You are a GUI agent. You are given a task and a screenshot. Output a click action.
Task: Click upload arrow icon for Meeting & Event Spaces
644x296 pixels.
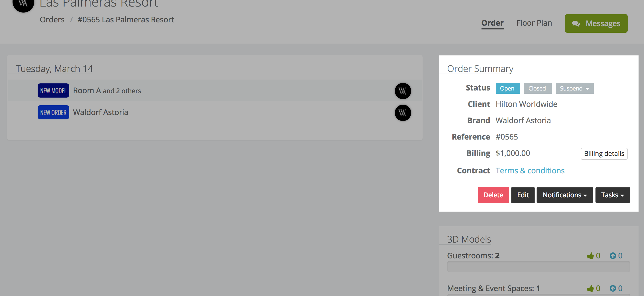pos(613,288)
